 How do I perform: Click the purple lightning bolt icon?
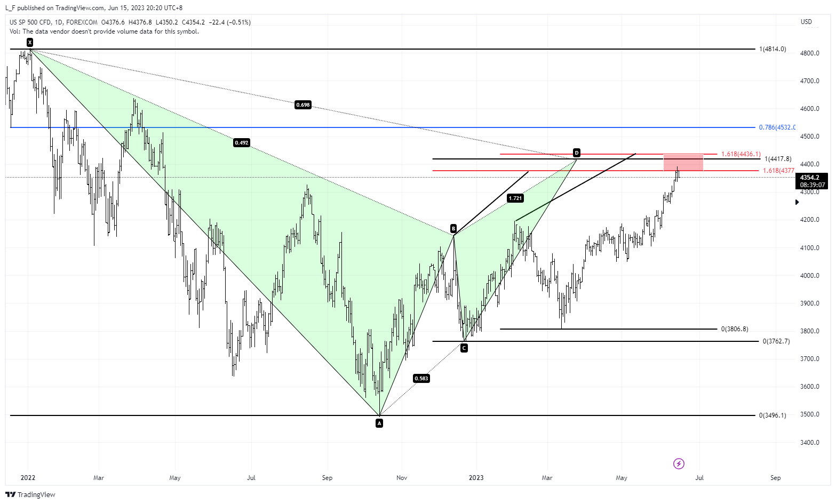[679, 463]
